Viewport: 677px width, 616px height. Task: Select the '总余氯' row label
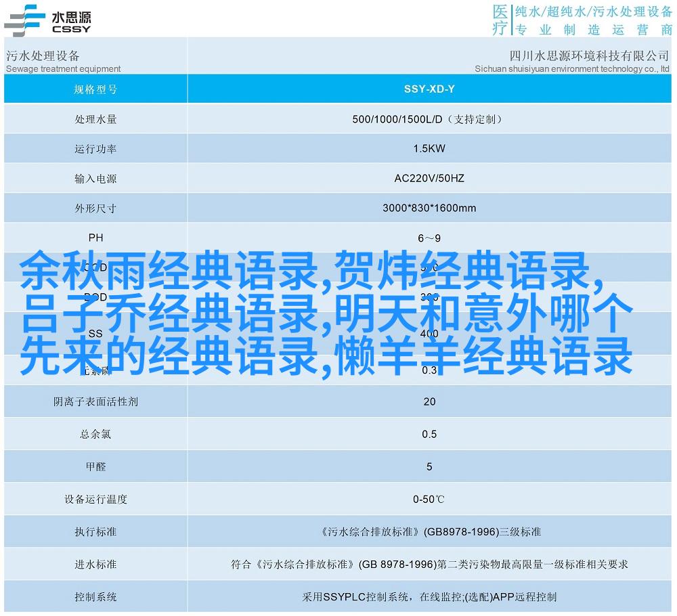[x=95, y=434]
